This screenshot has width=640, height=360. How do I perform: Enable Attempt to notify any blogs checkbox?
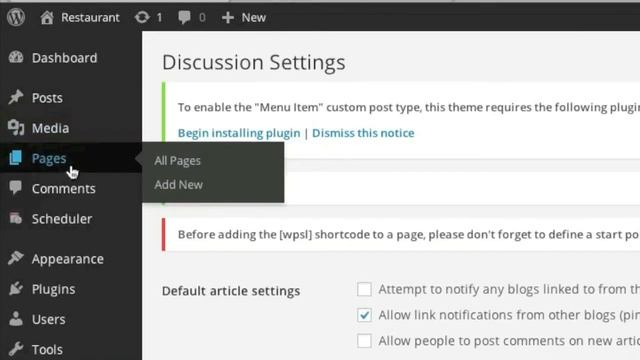pyautogui.click(x=364, y=289)
